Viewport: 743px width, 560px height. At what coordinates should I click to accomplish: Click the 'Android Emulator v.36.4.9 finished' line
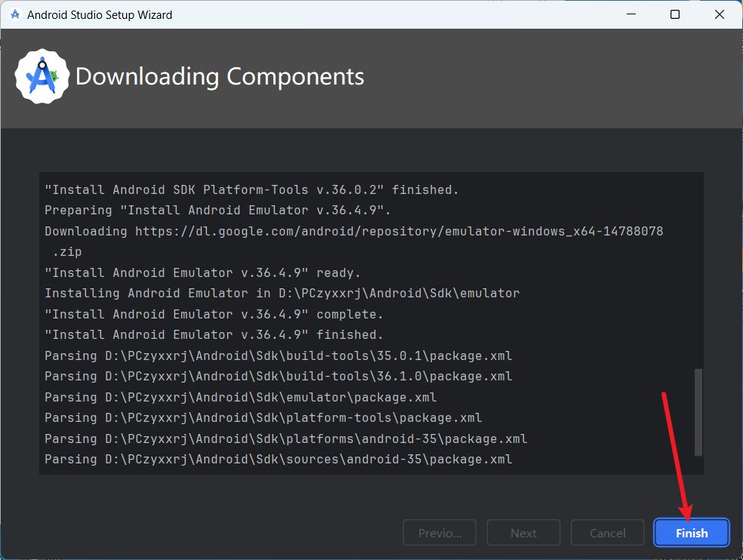214,335
